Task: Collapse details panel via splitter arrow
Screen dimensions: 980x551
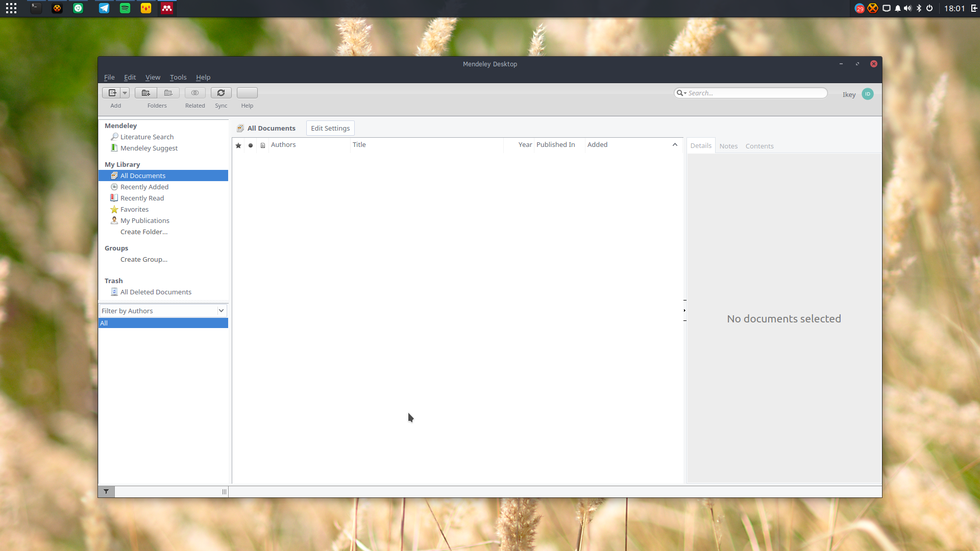Action: pyautogui.click(x=684, y=310)
